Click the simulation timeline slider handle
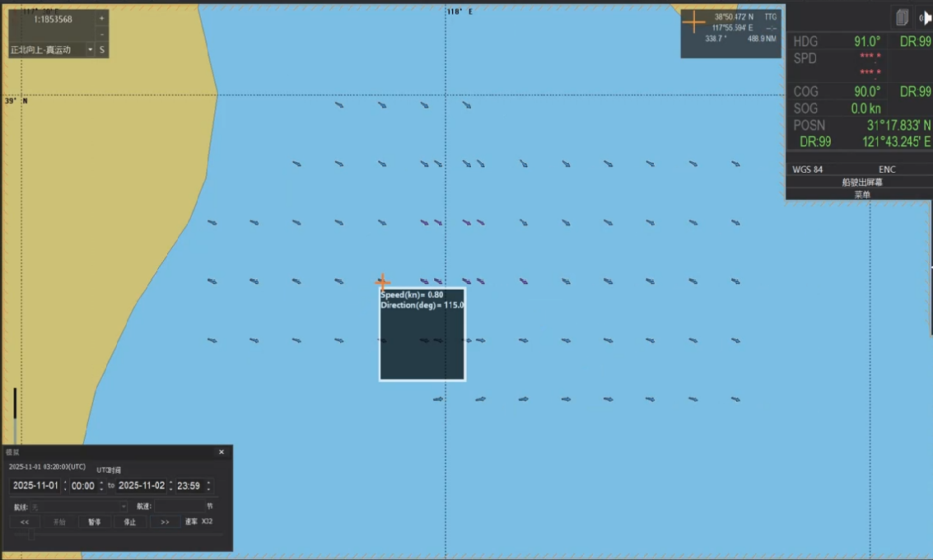Screen dimensions: 933x560 pyautogui.click(x=31, y=535)
